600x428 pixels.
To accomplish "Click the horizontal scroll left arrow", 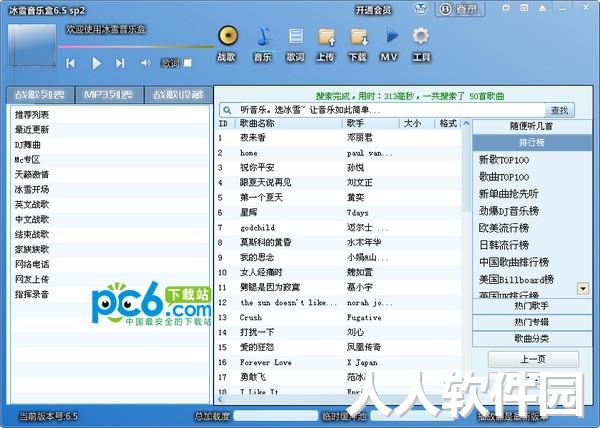I will click(220, 399).
